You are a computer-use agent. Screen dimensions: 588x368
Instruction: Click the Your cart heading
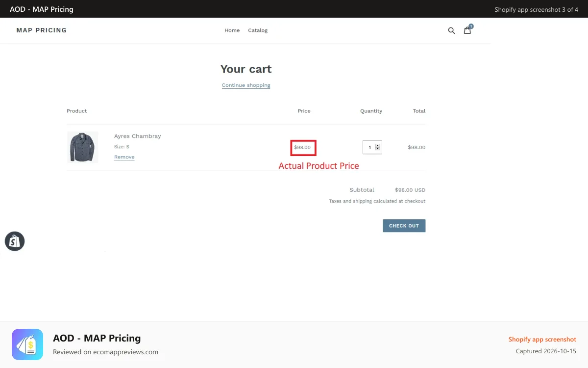[x=246, y=69]
